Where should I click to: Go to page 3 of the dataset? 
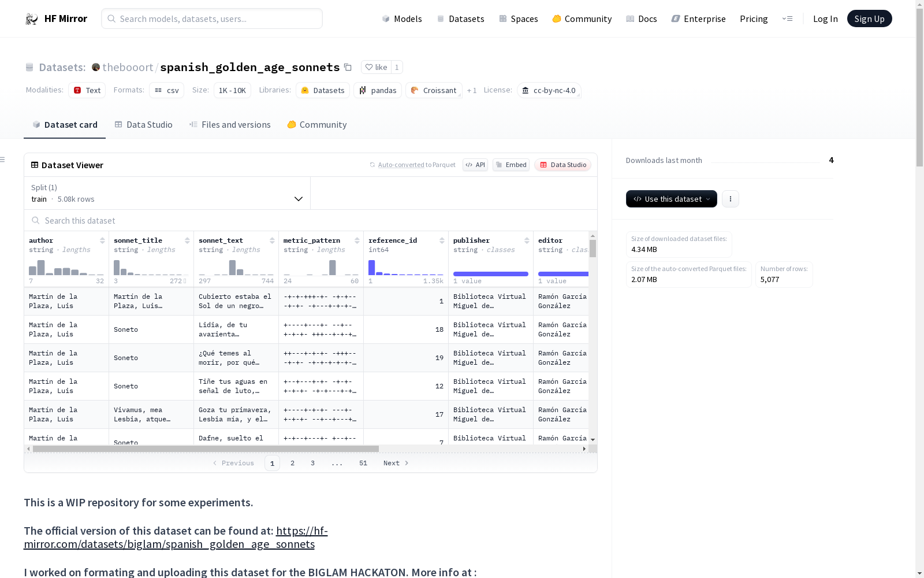[x=313, y=463]
